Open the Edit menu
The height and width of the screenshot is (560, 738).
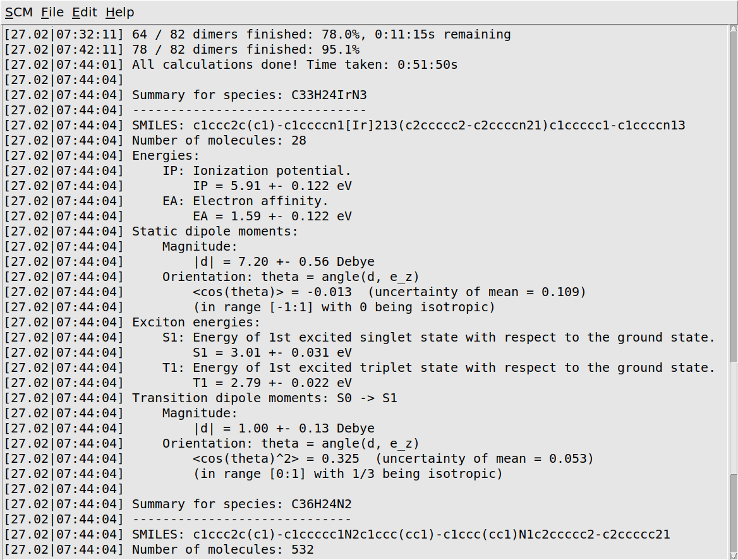pyautogui.click(x=84, y=12)
